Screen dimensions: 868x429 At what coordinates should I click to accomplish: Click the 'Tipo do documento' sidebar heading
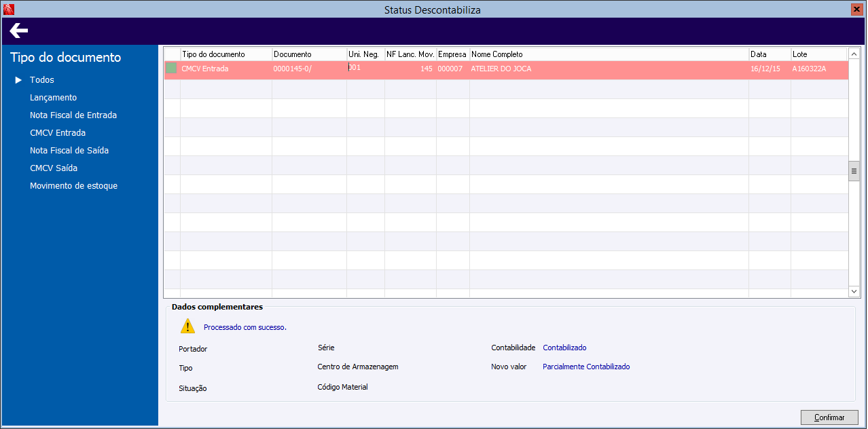[x=66, y=58]
